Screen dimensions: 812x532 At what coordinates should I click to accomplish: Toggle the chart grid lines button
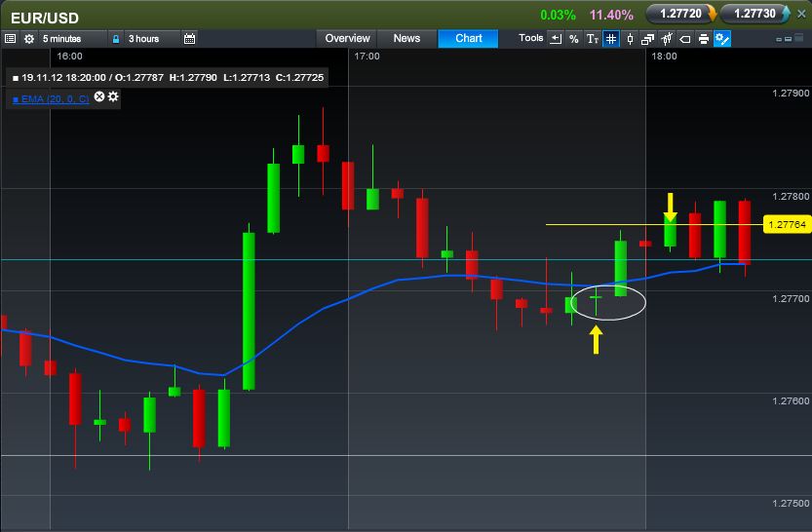611,39
